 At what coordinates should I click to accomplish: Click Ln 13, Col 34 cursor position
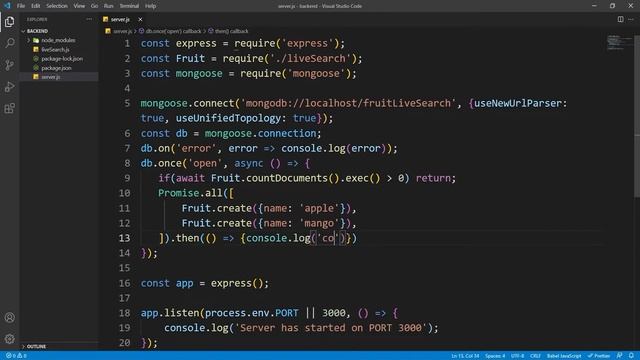point(465,356)
